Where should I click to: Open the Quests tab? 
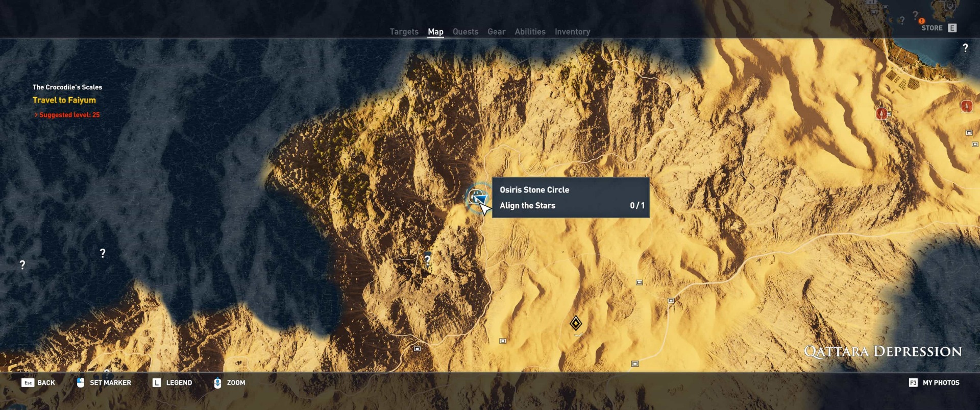pos(465,32)
